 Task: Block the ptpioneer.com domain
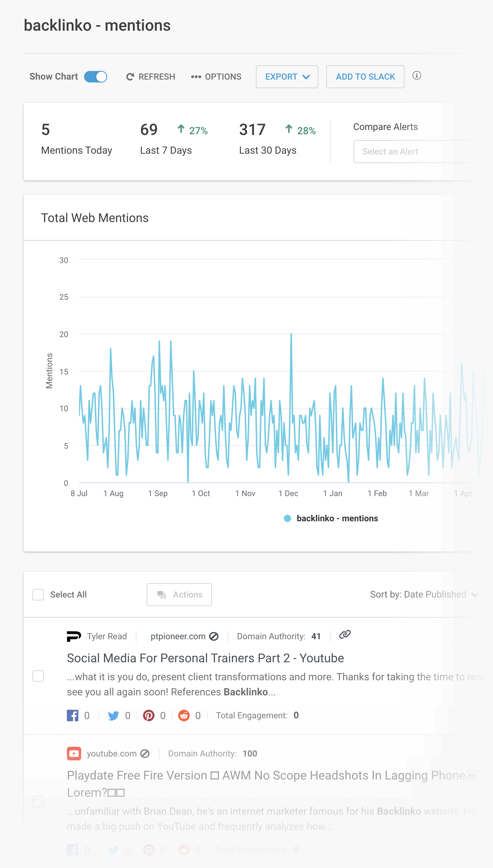tap(214, 636)
